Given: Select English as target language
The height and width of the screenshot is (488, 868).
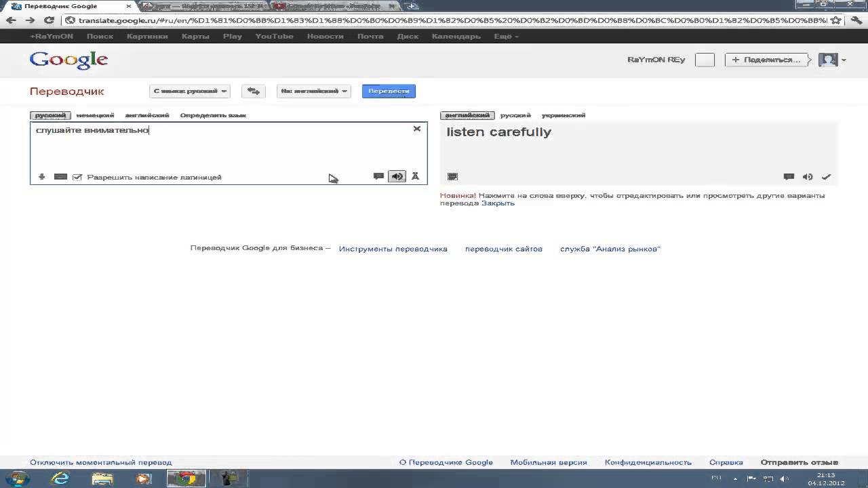Looking at the screenshot, I should click(467, 115).
